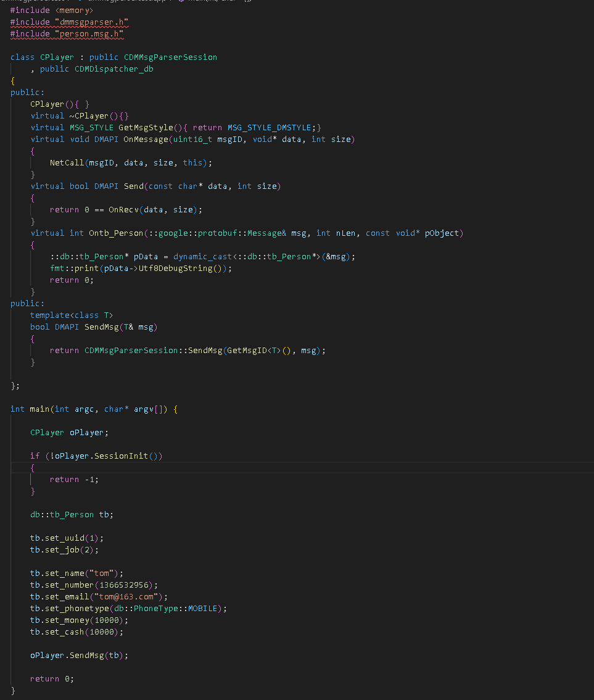Image resolution: width=594 pixels, height=700 pixels.
Task: Click the virtual ~CPlayer(){} destructor line
Action: click(80, 115)
